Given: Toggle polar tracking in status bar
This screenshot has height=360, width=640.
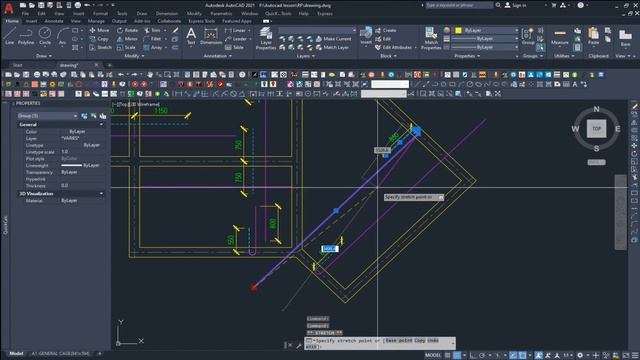Looking at the screenshot, I should click(x=482, y=355).
